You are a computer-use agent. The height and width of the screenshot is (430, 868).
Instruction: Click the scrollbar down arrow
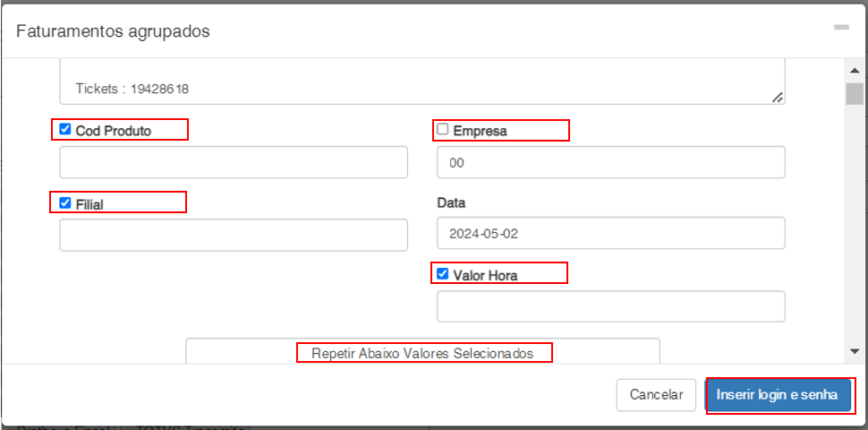tap(855, 351)
